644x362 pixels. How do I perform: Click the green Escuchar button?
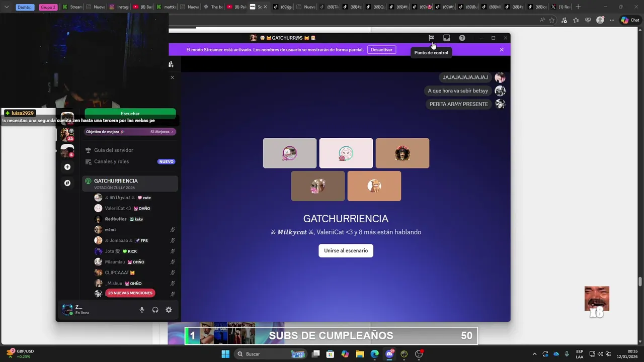130,114
